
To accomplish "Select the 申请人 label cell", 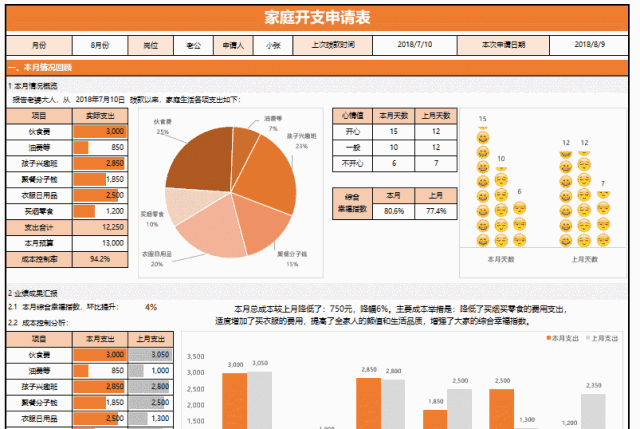I will (233, 45).
